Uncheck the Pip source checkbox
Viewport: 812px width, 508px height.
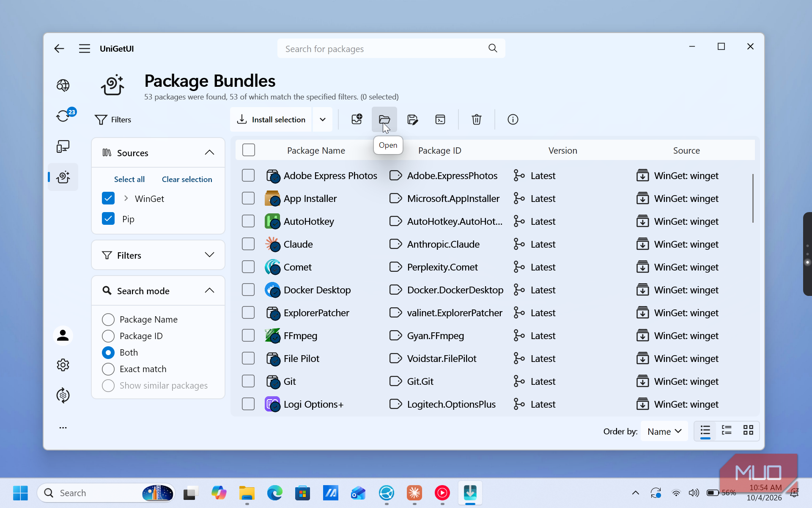pyautogui.click(x=108, y=219)
